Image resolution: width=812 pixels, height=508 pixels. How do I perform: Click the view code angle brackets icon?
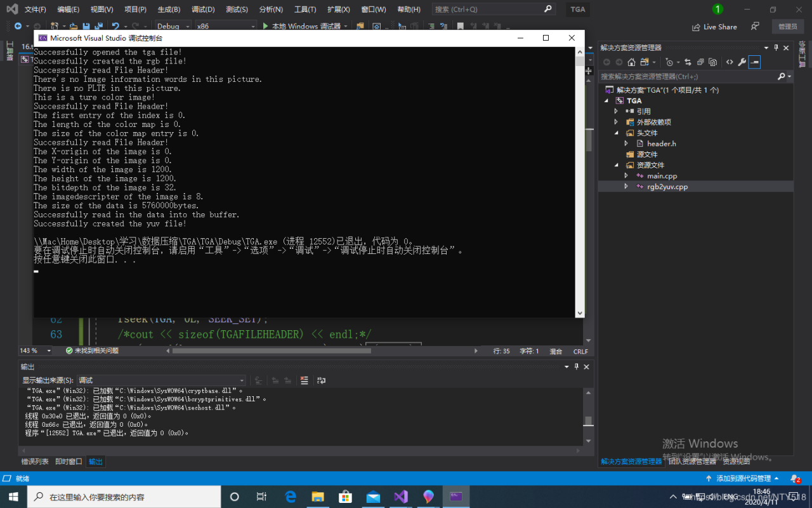pyautogui.click(x=730, y=62)
